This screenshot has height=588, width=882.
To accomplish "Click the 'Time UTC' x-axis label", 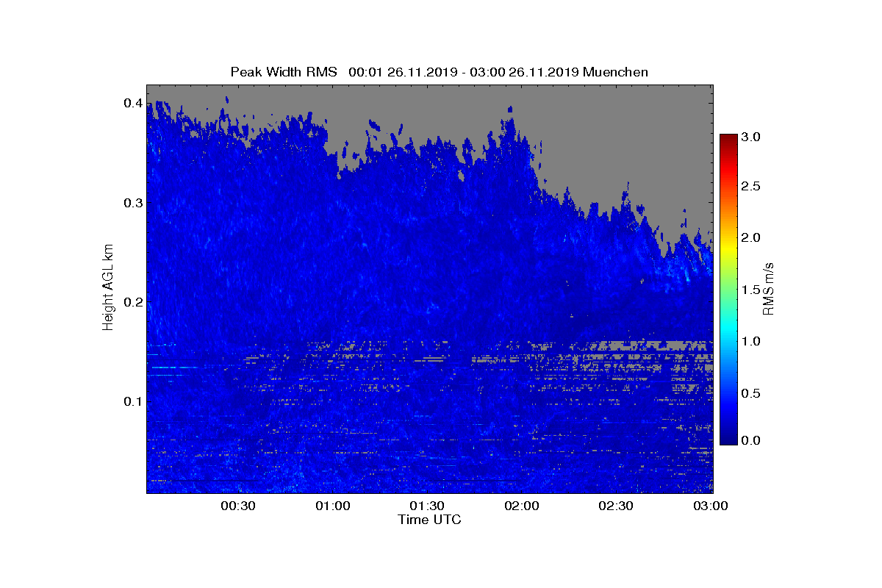I will click(430, 520).
